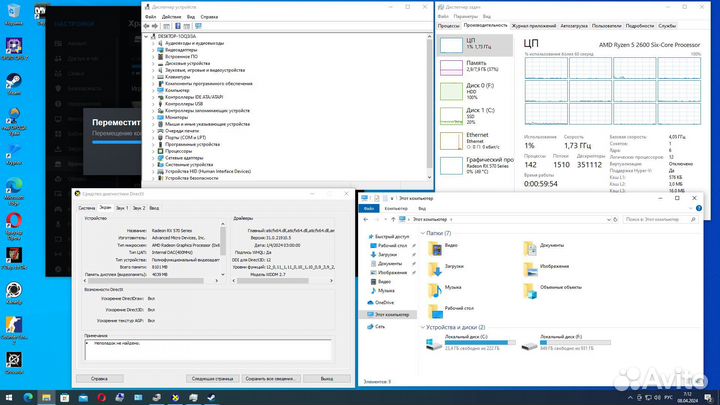Click the Explorer search field
720x405 pixels.
(660, 219)
